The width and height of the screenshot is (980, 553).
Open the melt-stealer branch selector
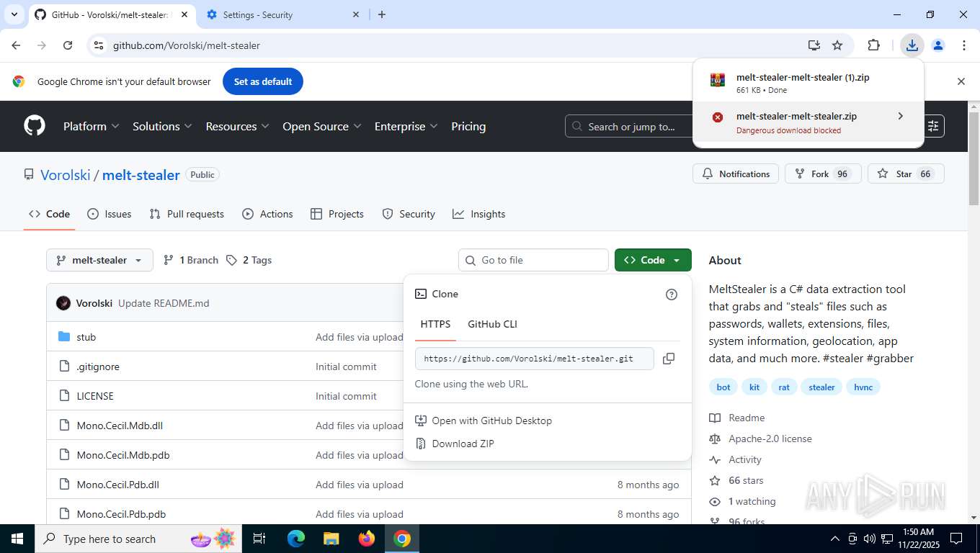point(99,260)
